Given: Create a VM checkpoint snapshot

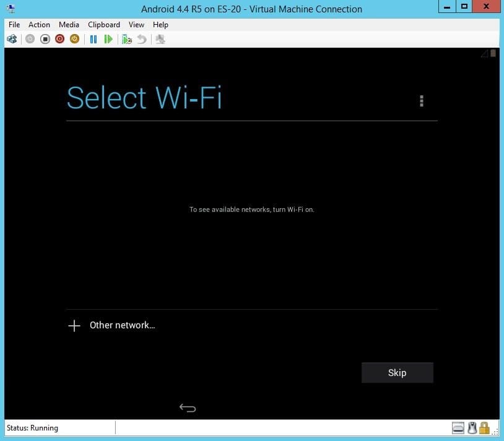Looking at the screenshot, I should tap(127, 39).
